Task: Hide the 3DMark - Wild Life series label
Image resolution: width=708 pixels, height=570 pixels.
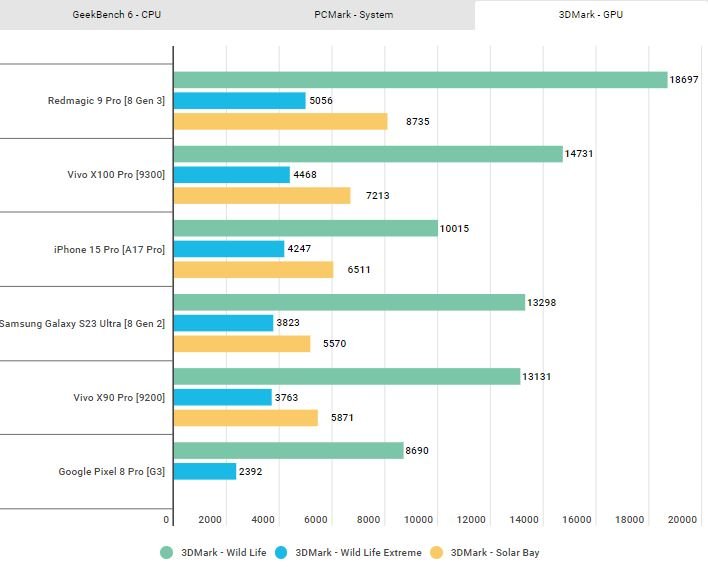Action: pos(223,552)
